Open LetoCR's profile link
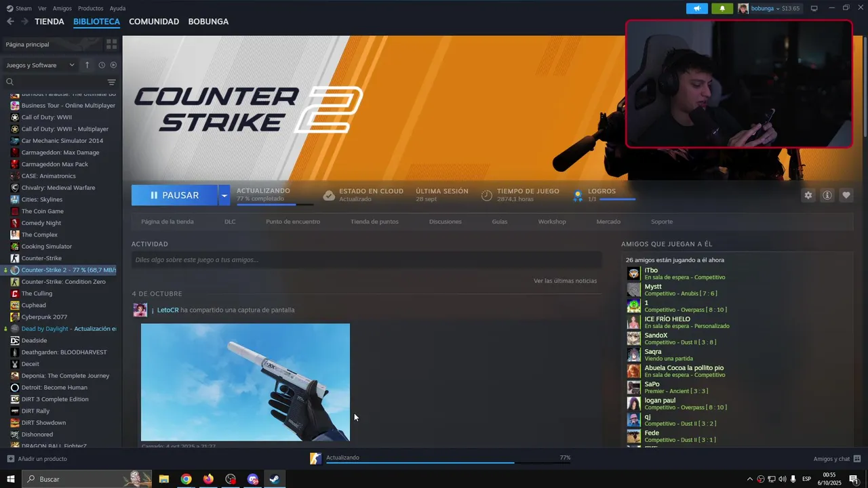 point(167,310)
